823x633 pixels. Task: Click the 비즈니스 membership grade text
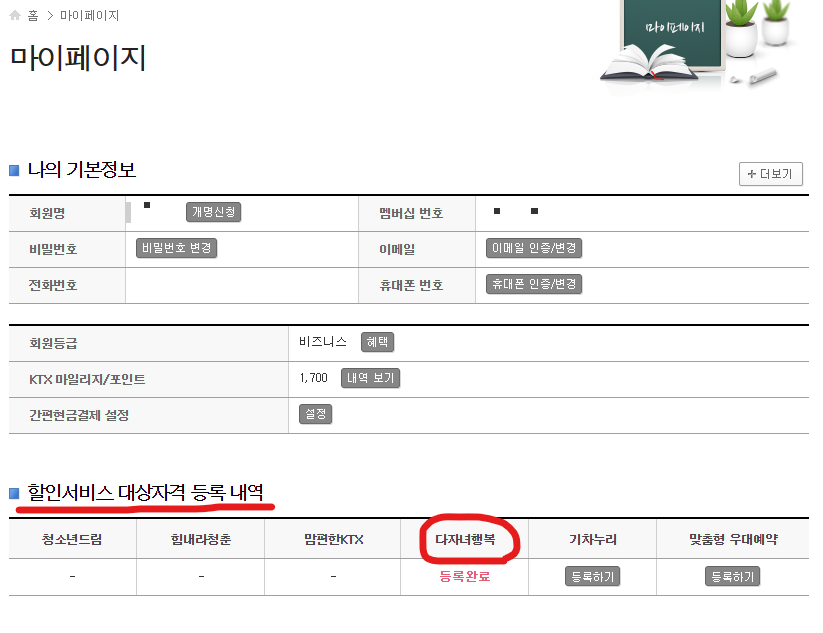click(x=323, y=342)
